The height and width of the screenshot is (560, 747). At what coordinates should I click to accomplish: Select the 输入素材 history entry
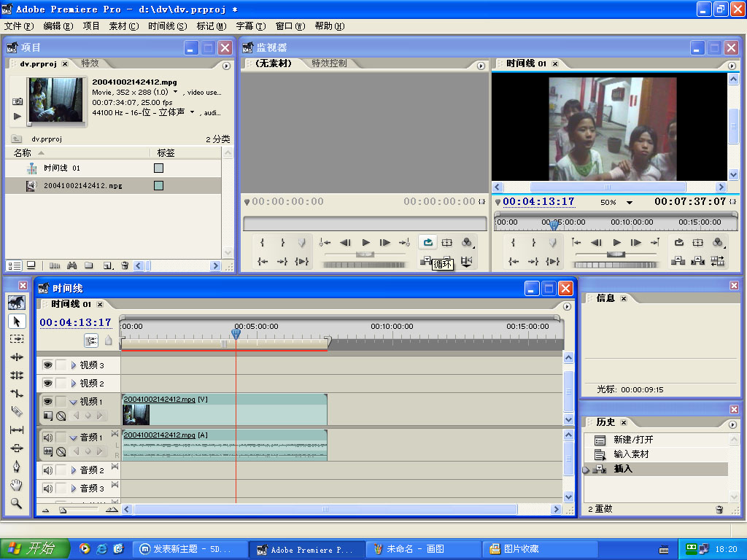pyautogui.click(x=656, y=454)
